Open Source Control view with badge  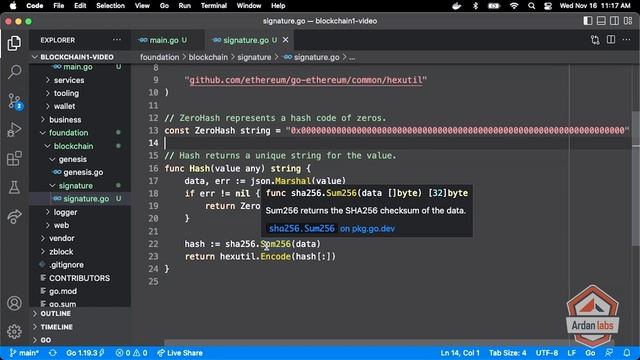(x=14, y=101)
